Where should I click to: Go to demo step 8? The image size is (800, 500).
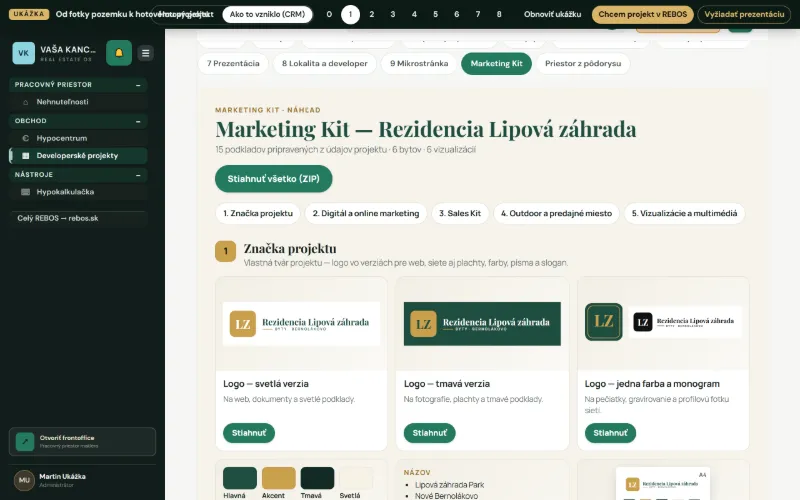(499, 14)
